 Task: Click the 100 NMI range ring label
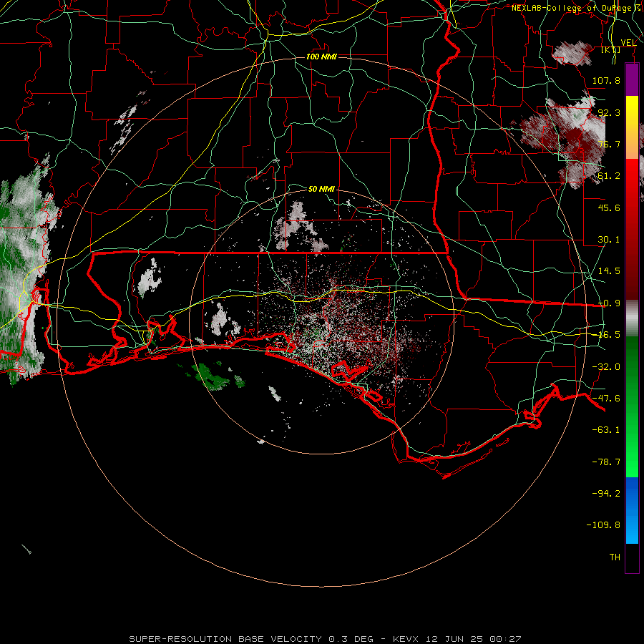click(321, 57)
